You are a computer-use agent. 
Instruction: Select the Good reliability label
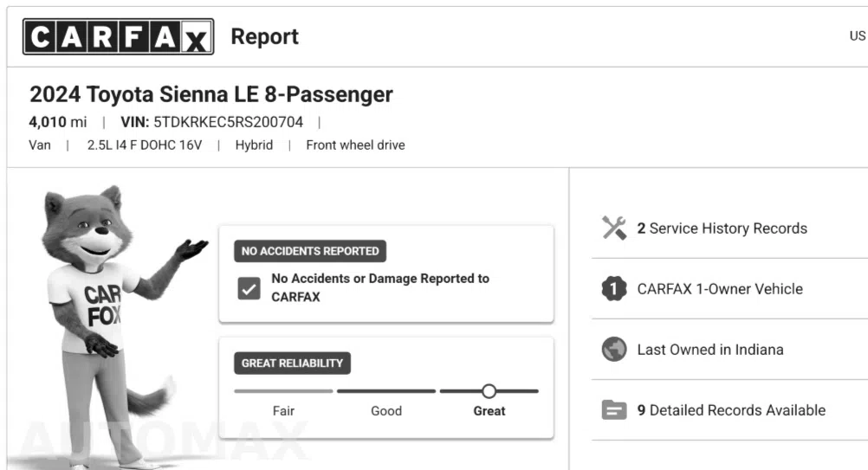[x=386, y=411]
